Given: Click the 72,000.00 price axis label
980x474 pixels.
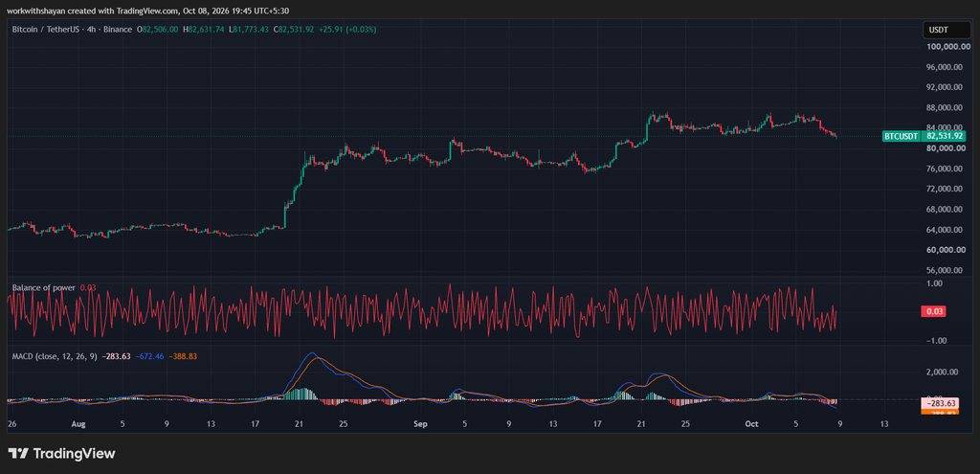Looking at the screenshot, I should 947,189.
